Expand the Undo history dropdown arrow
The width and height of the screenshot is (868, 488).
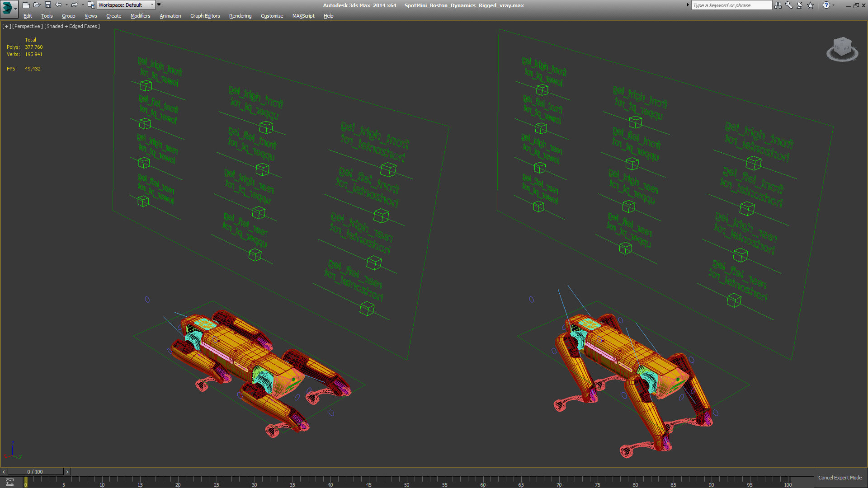[x=66, y=5]
